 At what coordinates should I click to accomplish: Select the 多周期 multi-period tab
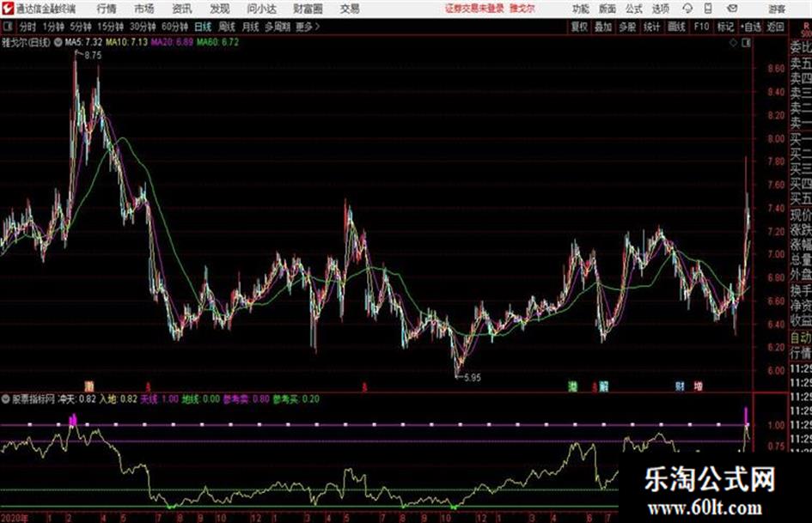[x=278, y=27]
